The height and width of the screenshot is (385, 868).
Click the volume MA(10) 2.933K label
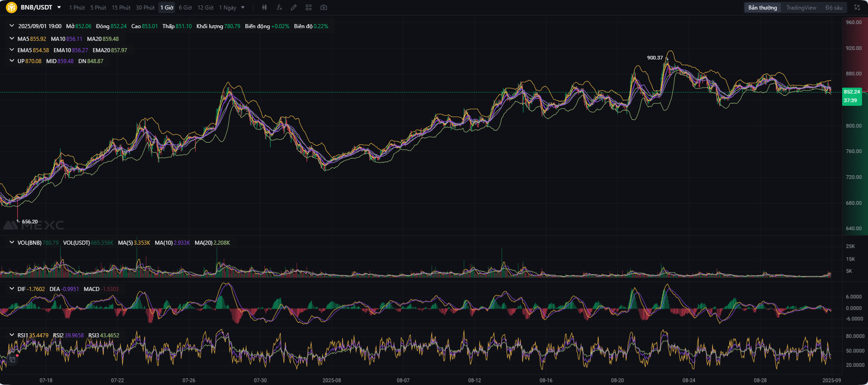click(x=172, y=243)
